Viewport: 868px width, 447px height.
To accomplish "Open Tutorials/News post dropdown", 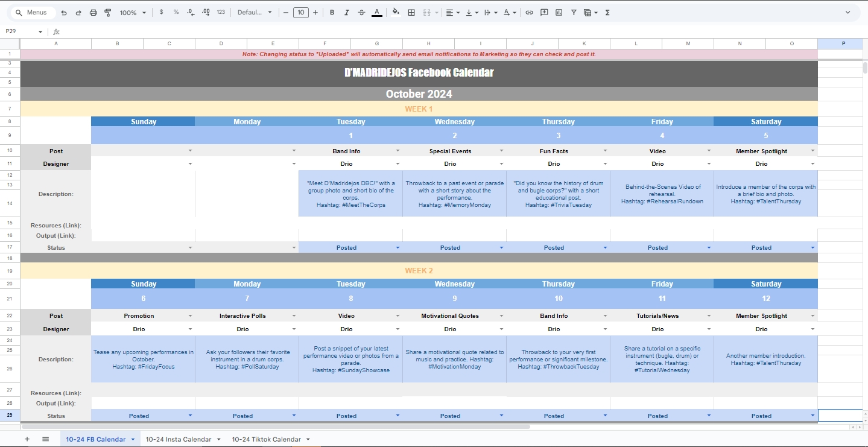I will pos(709,315).
